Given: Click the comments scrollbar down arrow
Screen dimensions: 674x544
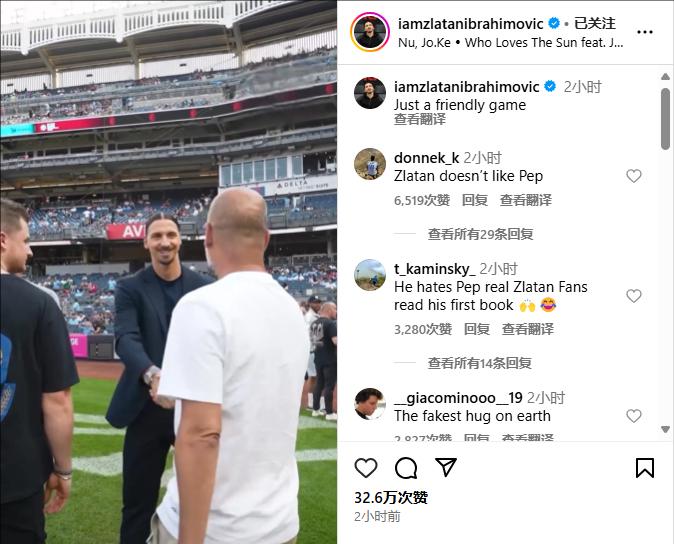Looking at the screenshot, I should (x=665, y=429).
